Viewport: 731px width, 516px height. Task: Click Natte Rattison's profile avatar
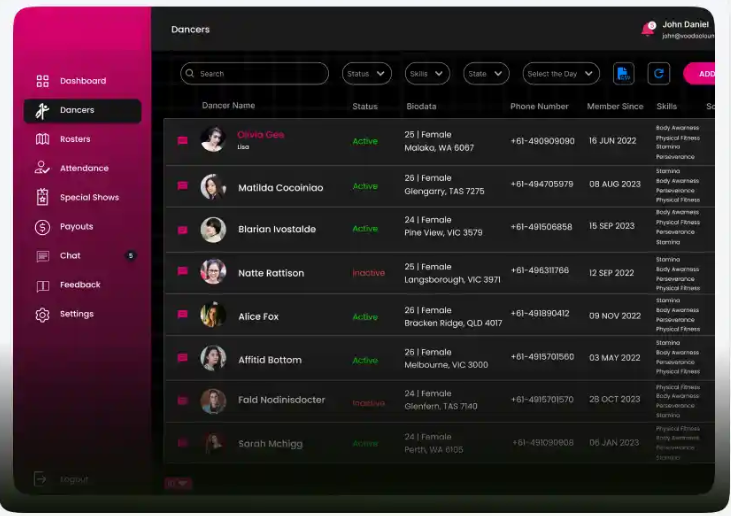(213, 272)
